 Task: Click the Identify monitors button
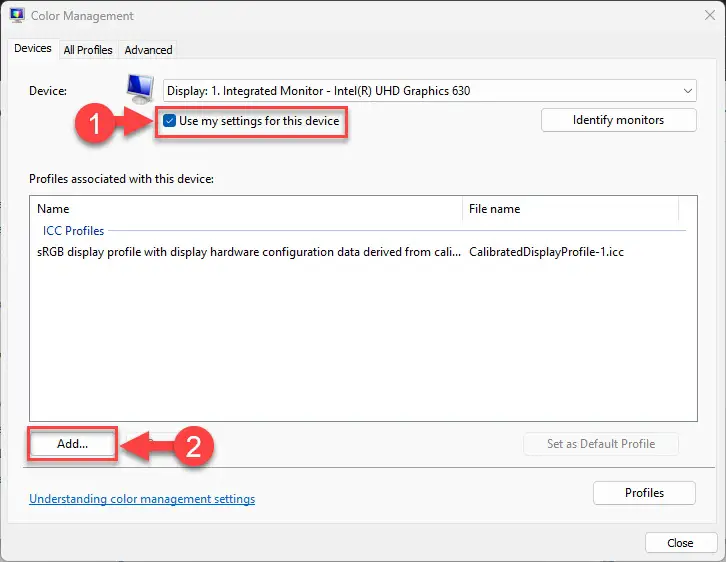[x=618, y=120]
